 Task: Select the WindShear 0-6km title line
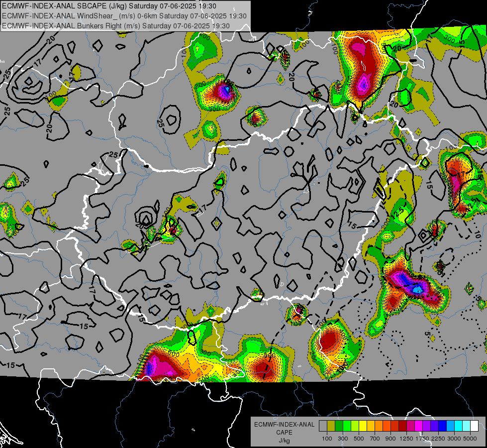click(x=124, y=16)
